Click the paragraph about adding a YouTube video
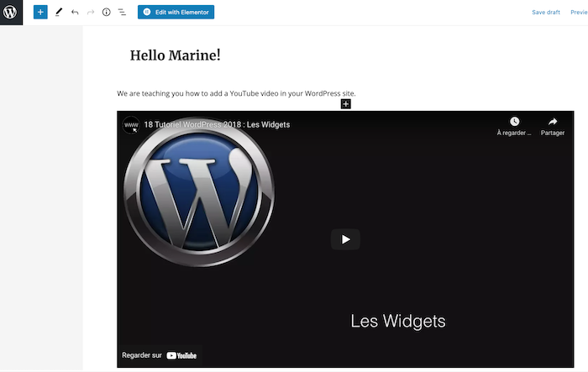 coord(236,93)
